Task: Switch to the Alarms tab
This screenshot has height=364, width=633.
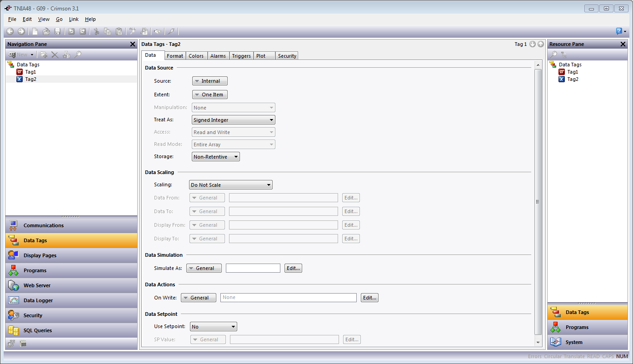Action: coord(218,56)
